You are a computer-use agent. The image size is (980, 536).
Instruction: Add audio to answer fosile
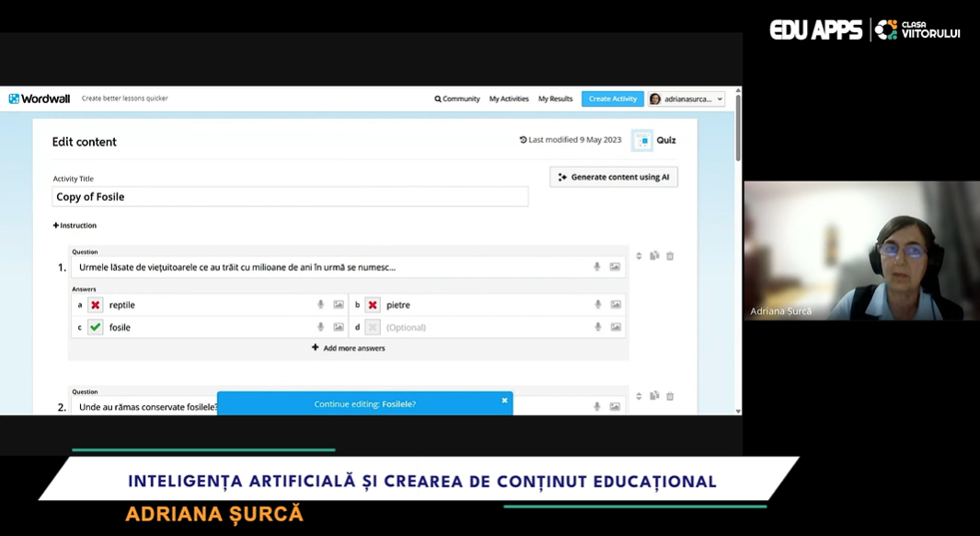[320, 327]
